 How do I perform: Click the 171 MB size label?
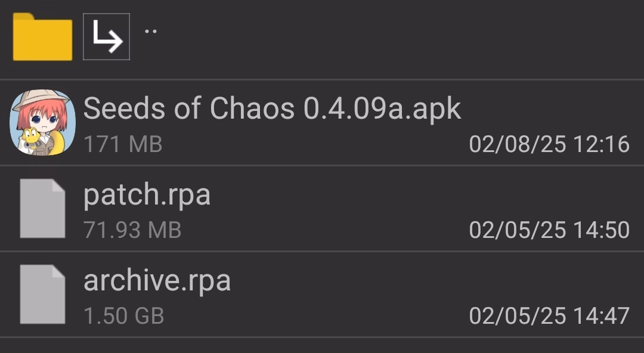pos(123,144)
